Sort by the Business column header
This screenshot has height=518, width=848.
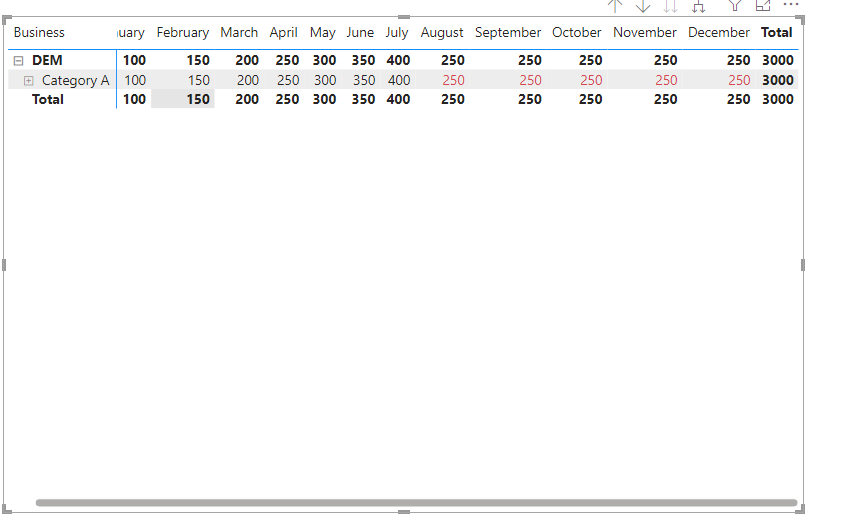point(39,32)
